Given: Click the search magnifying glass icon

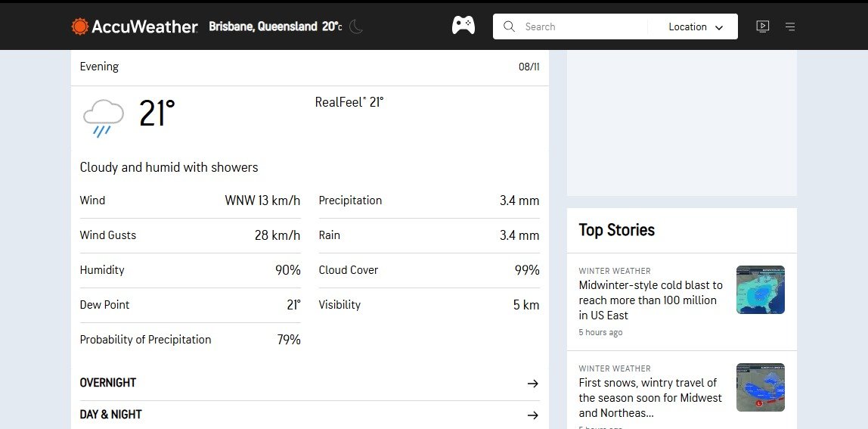Looking at the screenshot, I should pyautogui.click(x=510, y=26).
